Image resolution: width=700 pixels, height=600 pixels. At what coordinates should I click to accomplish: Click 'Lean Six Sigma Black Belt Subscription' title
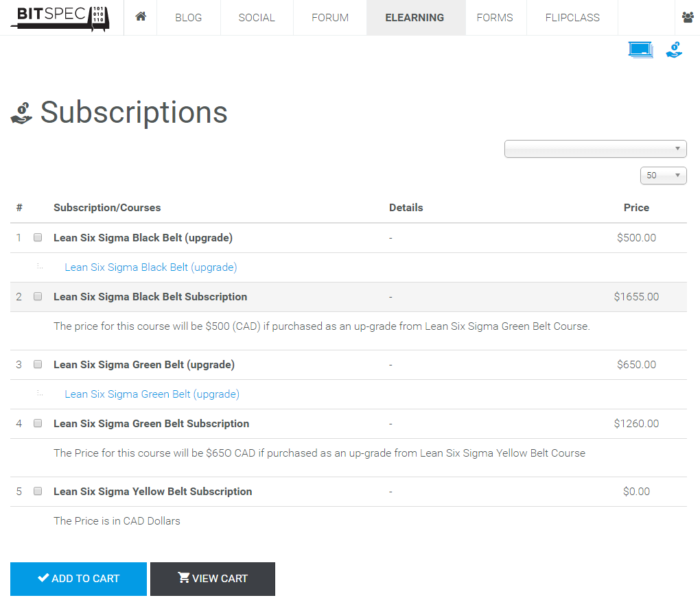coord(150,297)
